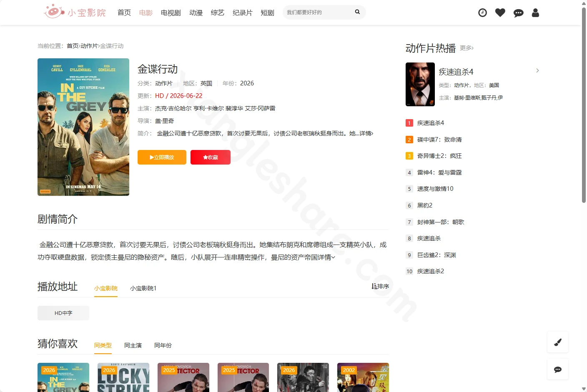Open ranked item 巨齿鲨2：深渊

tap(436, 255)
